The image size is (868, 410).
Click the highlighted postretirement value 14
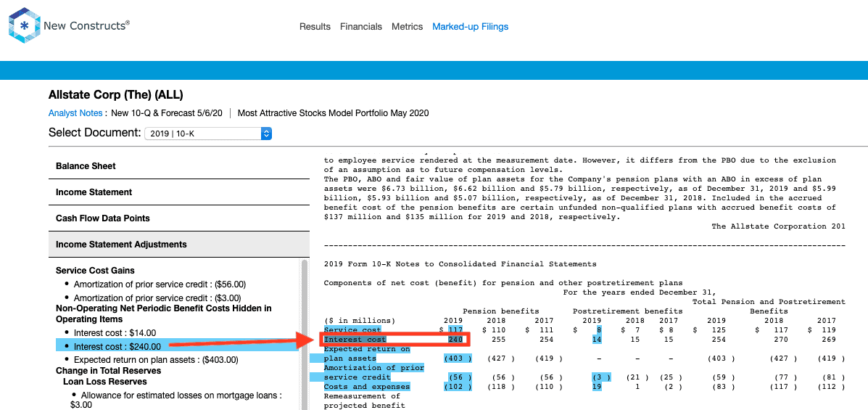(597, 339)
